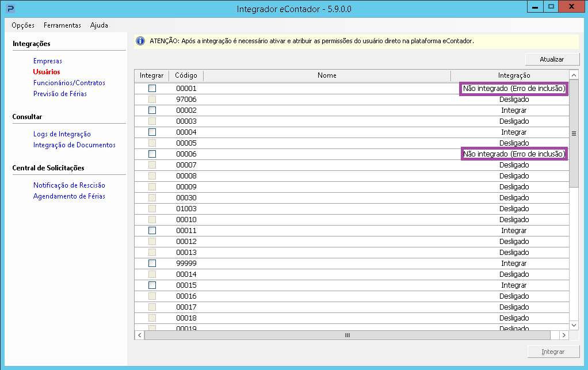Select the row with code 00007
588x370 pixels.
tap(352, 165)
